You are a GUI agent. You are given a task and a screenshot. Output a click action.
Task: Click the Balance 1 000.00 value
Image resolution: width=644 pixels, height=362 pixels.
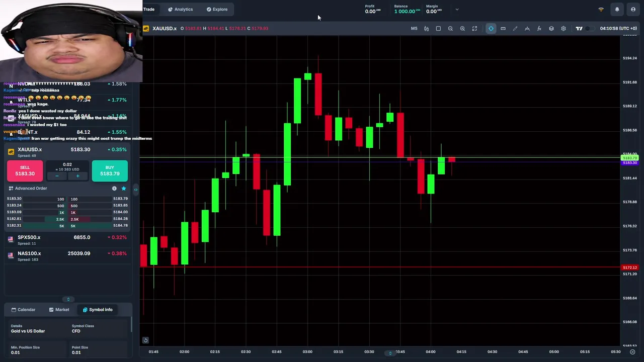(x=407, y=12)
